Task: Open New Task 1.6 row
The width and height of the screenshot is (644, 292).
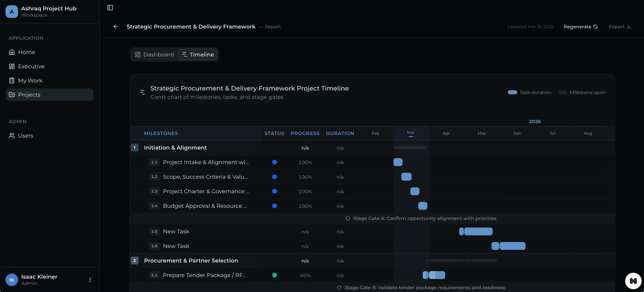Action: 176,246
